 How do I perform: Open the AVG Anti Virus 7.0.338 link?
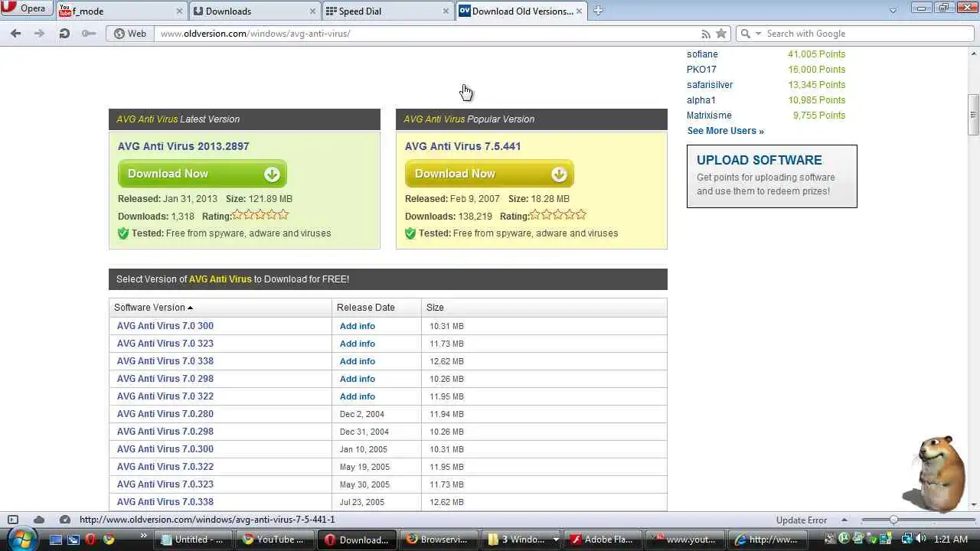tap(165, 502)
